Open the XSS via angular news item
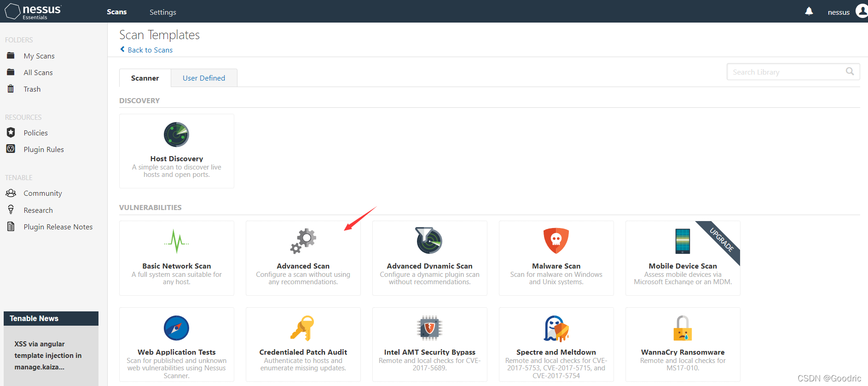 tap(48, 356)
